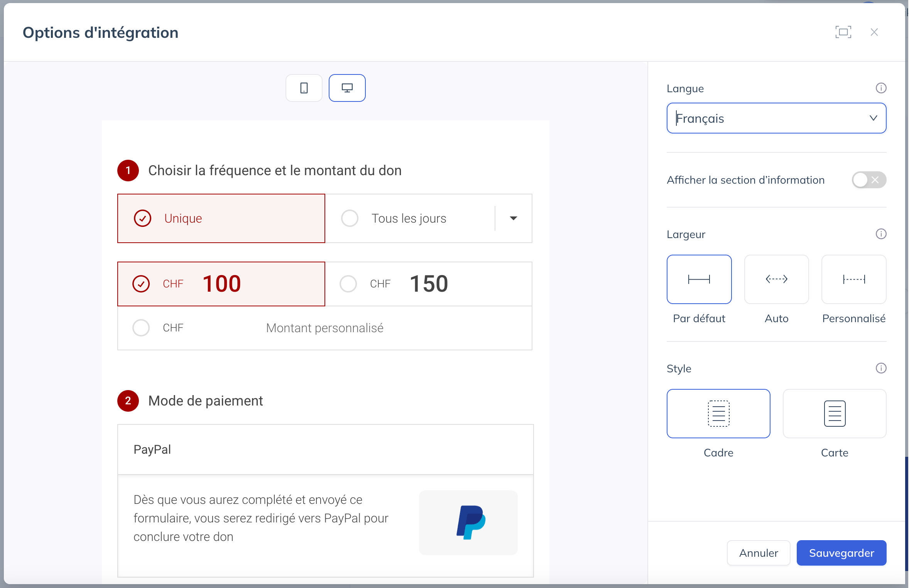Click the 'Mode de paiement' heading
The height and width of the screenshot is (588, 909).
click(x=206, y=401)
